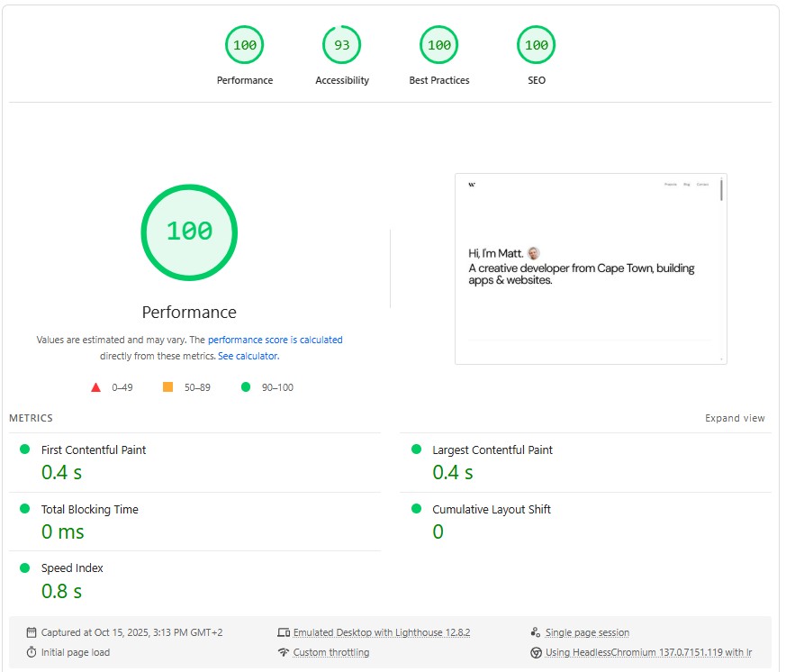Click the Accessibility score gauge showing 93
This screenshot has width=786, height=672.
(342, 45)
